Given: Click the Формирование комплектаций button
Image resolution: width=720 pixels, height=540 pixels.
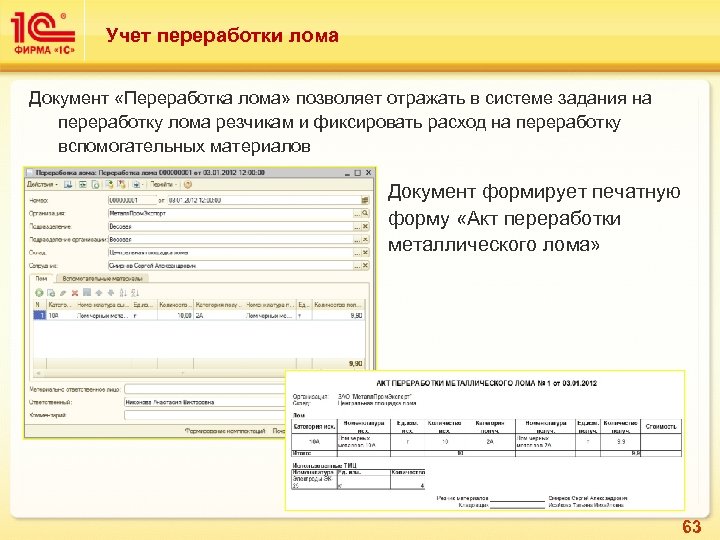Looking at the screenshot, I should tap(225, 431).
